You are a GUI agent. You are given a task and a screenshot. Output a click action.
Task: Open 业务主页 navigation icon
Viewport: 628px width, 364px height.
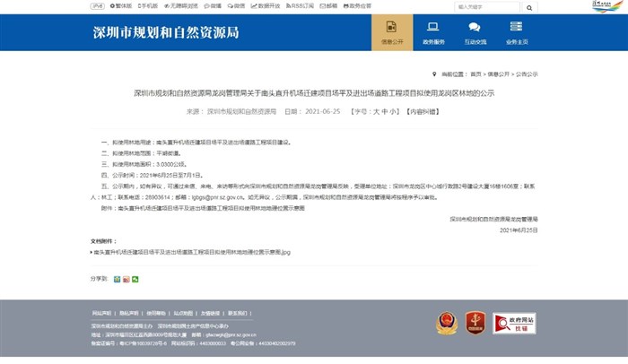tap(518, 32)
